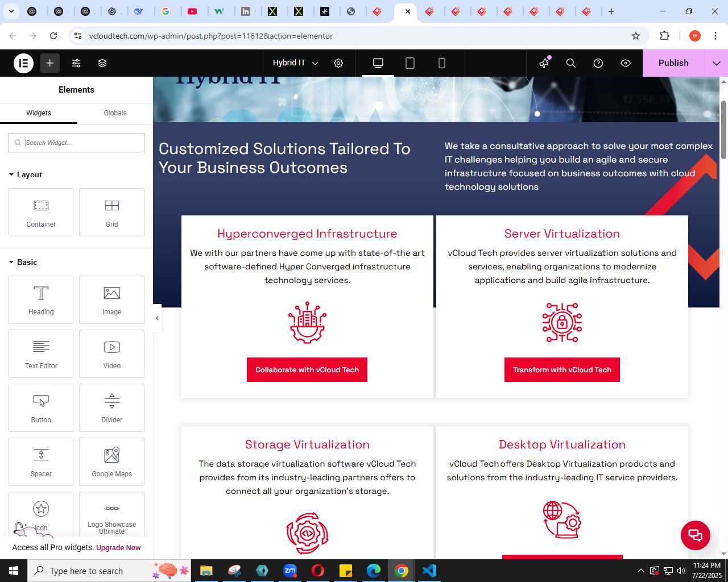Open Visual Studio Code from taskbar
Viewport: 728px width, 582px height.
pyautogui.click(x=429, y=571)
